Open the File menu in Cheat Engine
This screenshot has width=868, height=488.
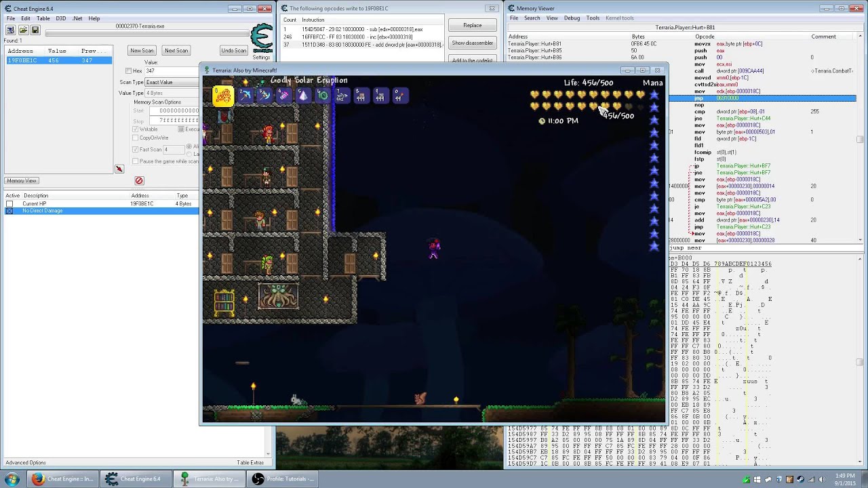[x=11, y=18]
